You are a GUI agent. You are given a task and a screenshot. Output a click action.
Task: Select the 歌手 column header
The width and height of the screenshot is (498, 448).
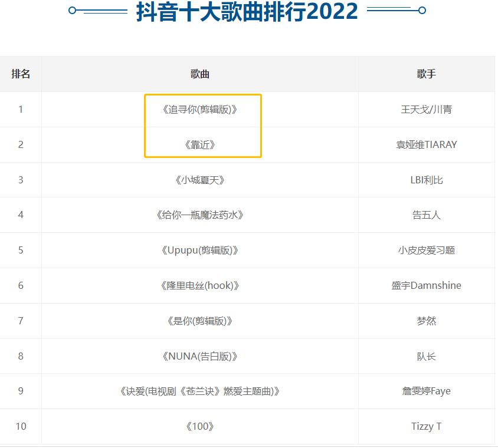427,74
